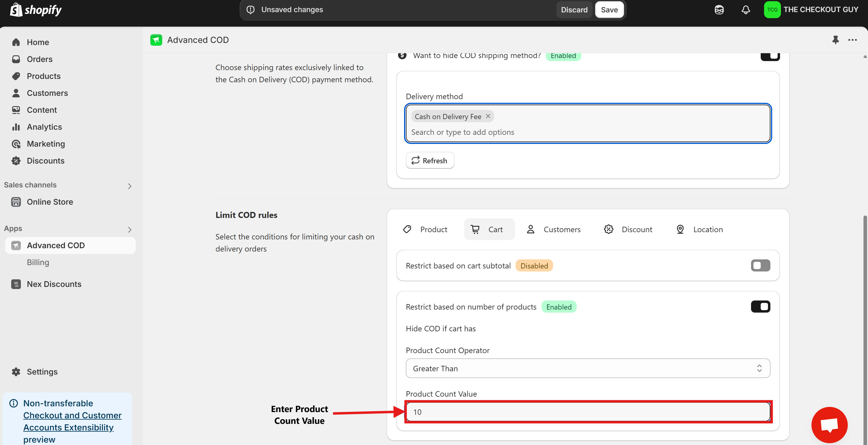Switch to the Customers rules tab
Viewport: 868px width, 445px height.
(554, 229)
